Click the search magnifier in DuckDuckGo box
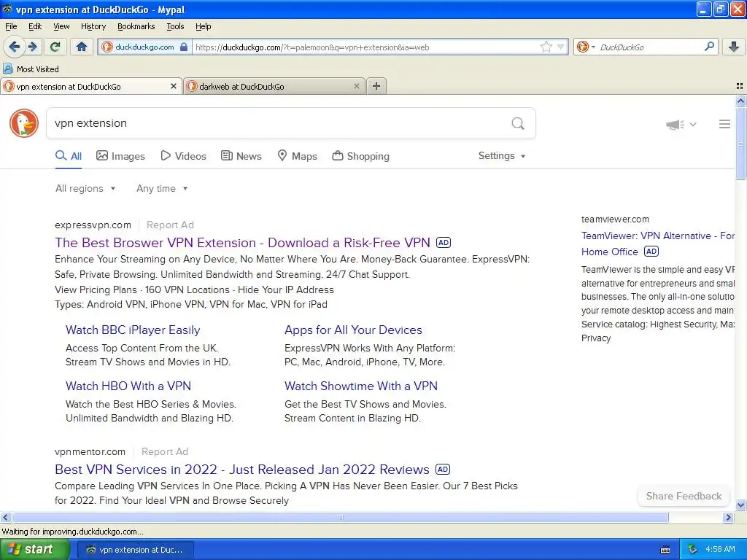747x560 pixels. pos(518,123)
